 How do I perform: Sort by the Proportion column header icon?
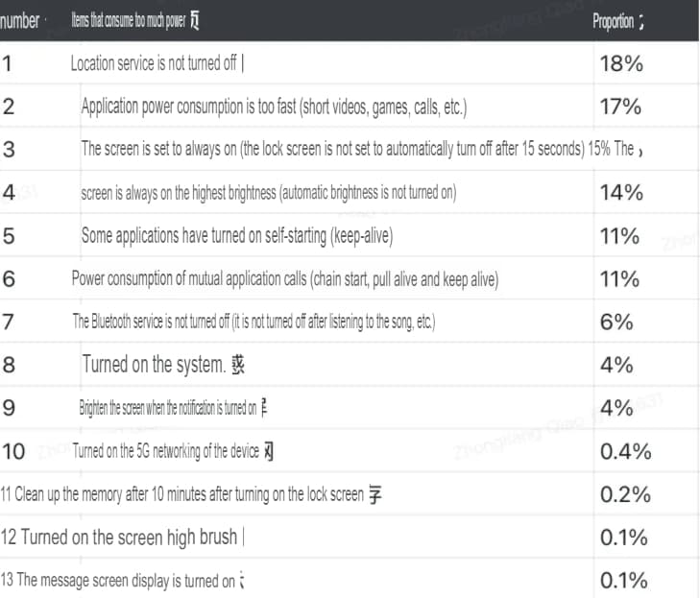tap(641, 21)
